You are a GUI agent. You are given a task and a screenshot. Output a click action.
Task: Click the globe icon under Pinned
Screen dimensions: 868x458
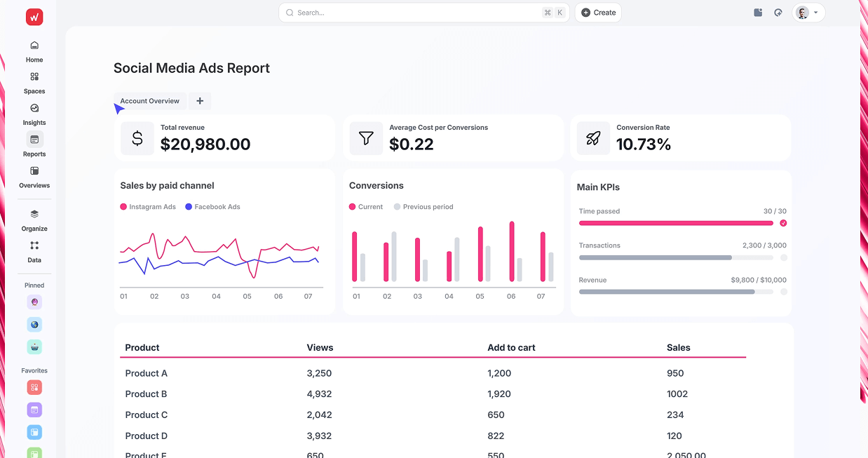click(34, 324)
